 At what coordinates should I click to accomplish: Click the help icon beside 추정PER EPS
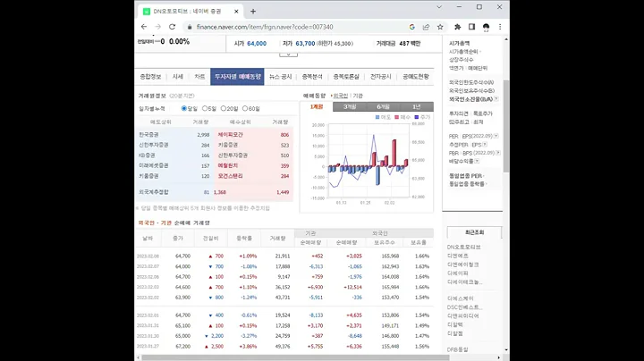(485, 145)
